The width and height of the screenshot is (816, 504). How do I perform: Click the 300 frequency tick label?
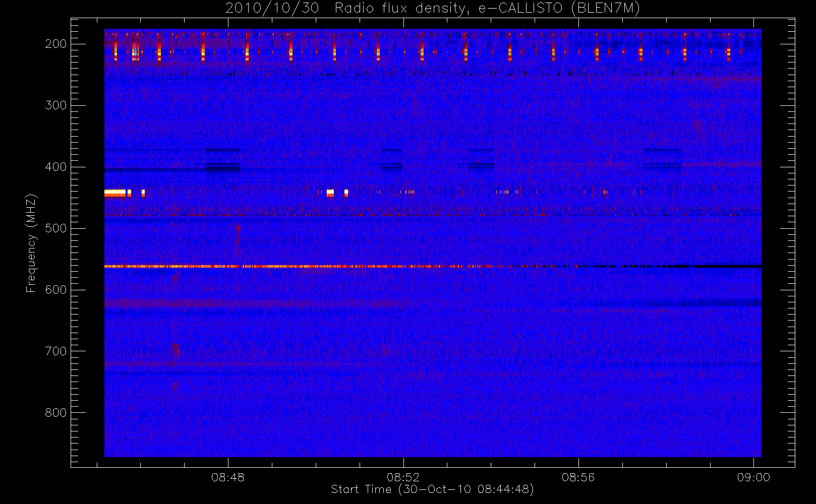[56, 105]
